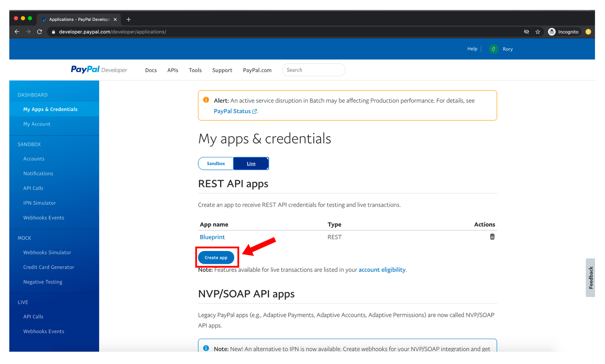
Task: Open the Blueprint app link
Action: [212, 237]
